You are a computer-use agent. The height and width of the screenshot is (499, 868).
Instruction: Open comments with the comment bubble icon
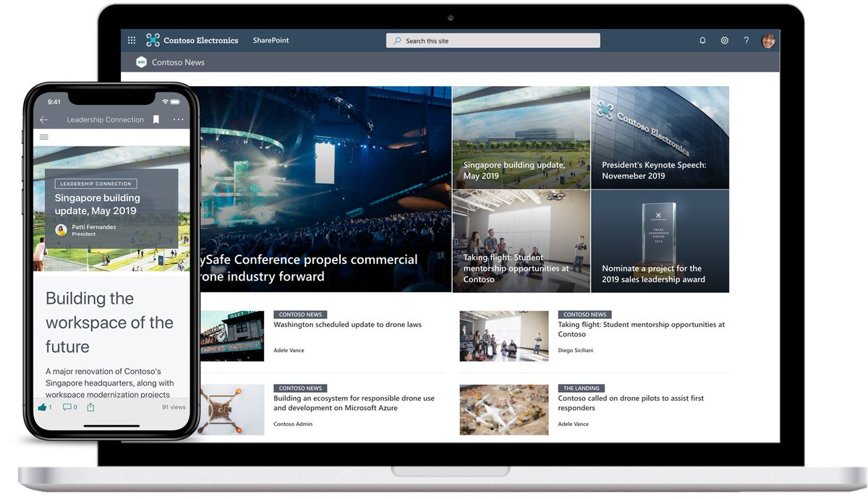coord(69,406)
